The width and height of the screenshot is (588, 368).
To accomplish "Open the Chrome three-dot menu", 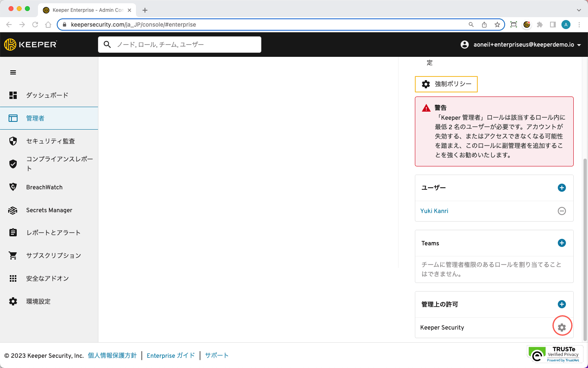I will (x=579, y=25).
